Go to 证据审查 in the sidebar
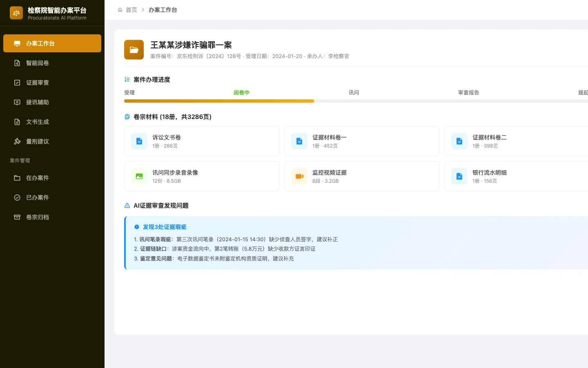 [x=52, y=83]
